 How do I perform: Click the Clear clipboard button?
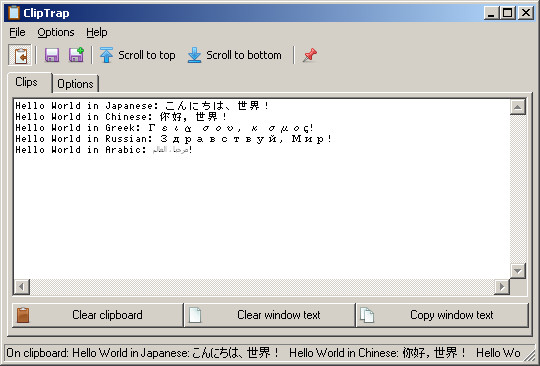tap(97, 315)
